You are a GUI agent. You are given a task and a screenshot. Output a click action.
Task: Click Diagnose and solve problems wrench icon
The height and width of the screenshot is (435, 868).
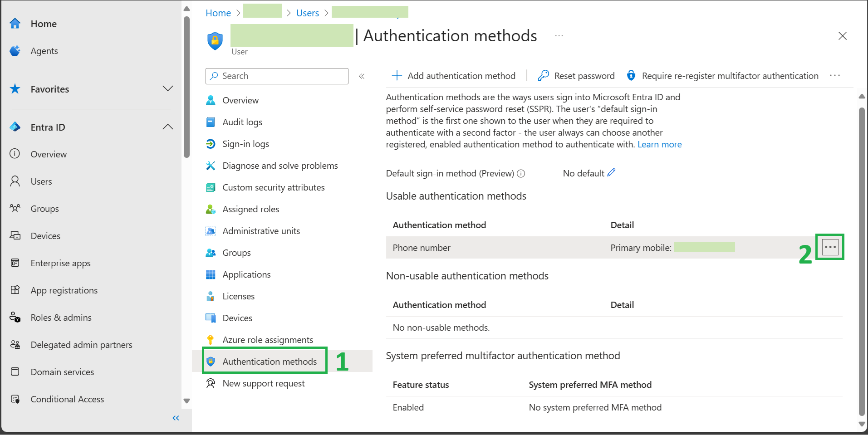tap(211, 166)
